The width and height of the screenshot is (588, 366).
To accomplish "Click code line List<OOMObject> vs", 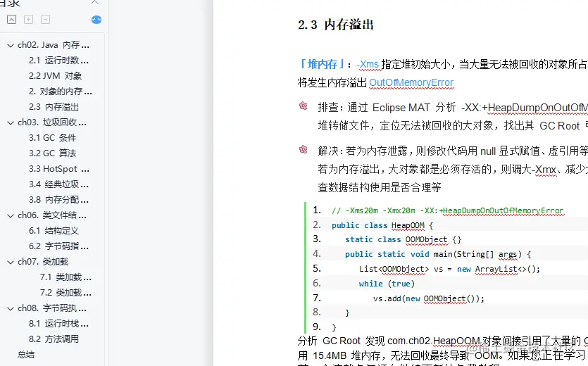I will [449, 269].
